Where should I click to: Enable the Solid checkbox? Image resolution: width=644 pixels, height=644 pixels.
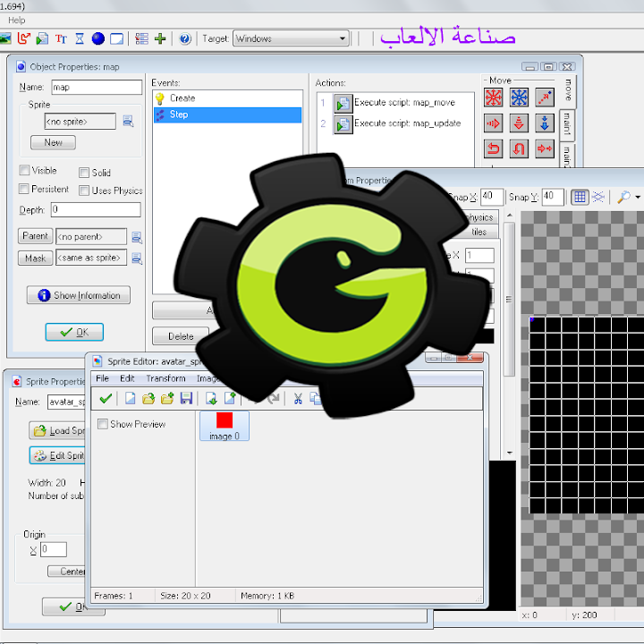coord(84,173)
